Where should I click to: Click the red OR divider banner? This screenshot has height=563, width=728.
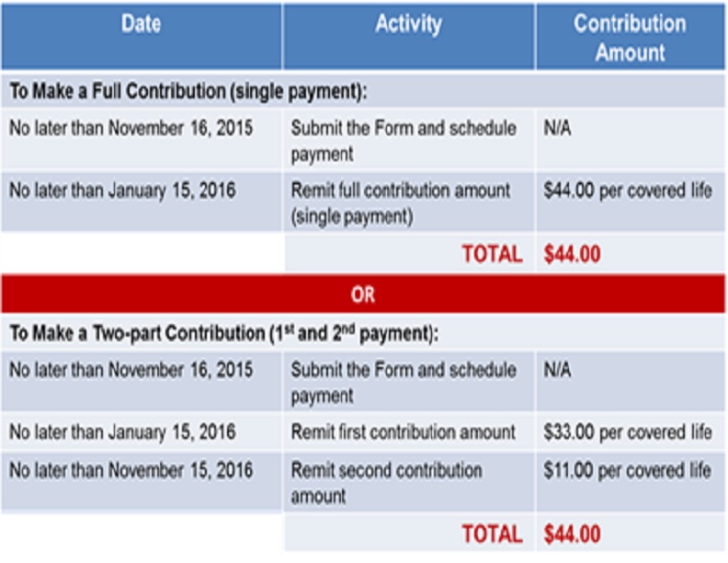pos(363,295)
